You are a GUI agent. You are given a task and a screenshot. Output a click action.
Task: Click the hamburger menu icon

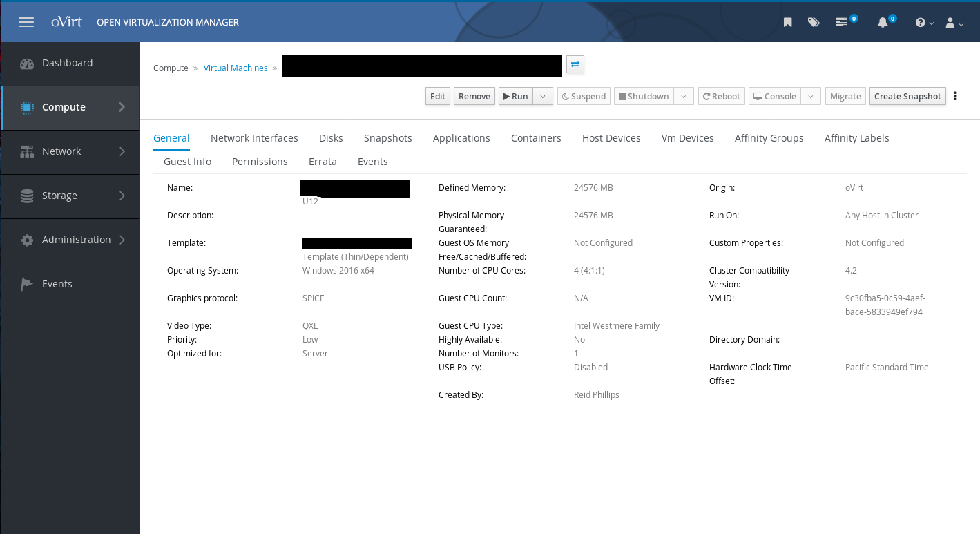coord(26,22)
